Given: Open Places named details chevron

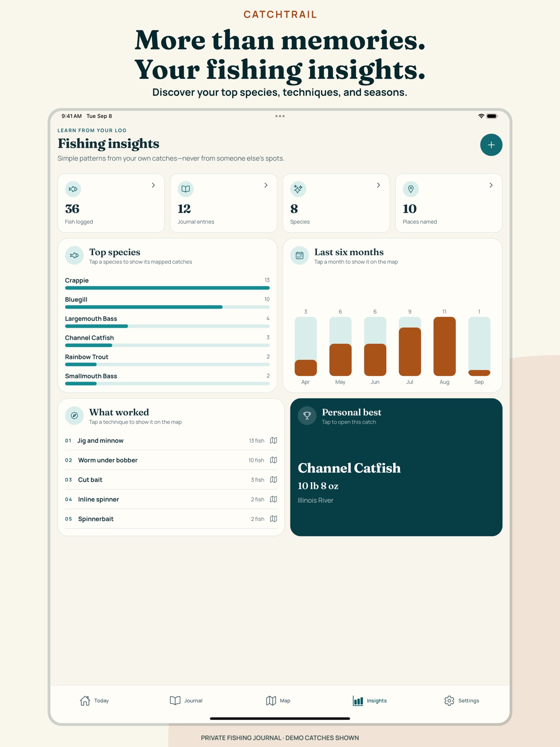Looking at the screenshot, I should (x=491, y=185).
